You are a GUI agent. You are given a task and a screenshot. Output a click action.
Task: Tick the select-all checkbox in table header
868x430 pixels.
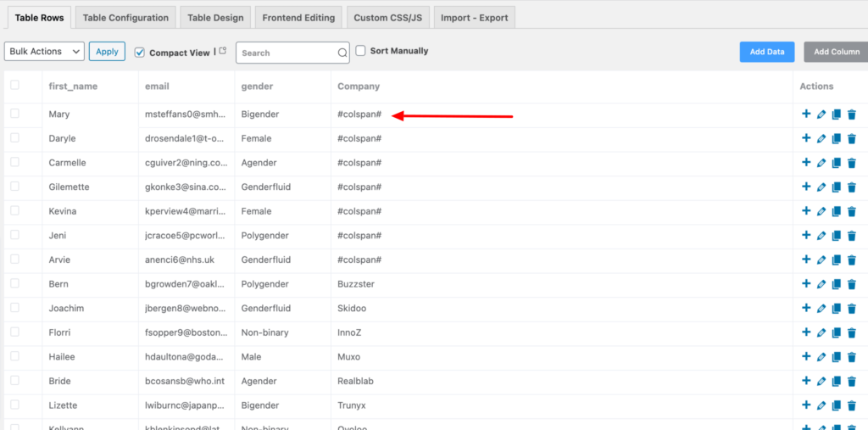(x=14, y=85)
